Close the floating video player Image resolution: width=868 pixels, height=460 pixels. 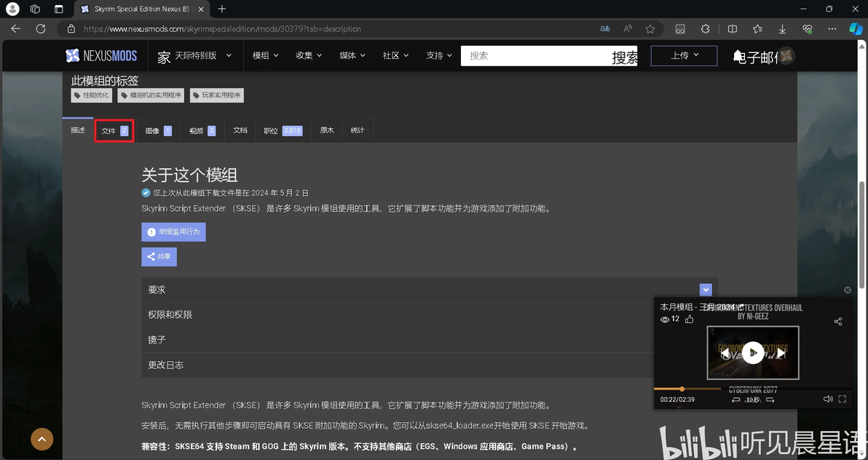click(x=847, y=290)
